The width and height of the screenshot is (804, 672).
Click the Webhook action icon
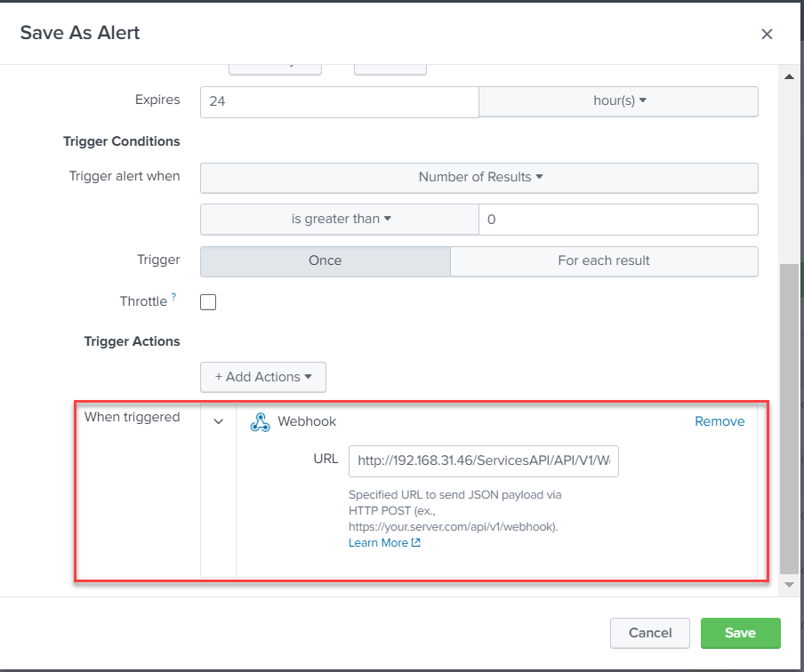(260, 422)
